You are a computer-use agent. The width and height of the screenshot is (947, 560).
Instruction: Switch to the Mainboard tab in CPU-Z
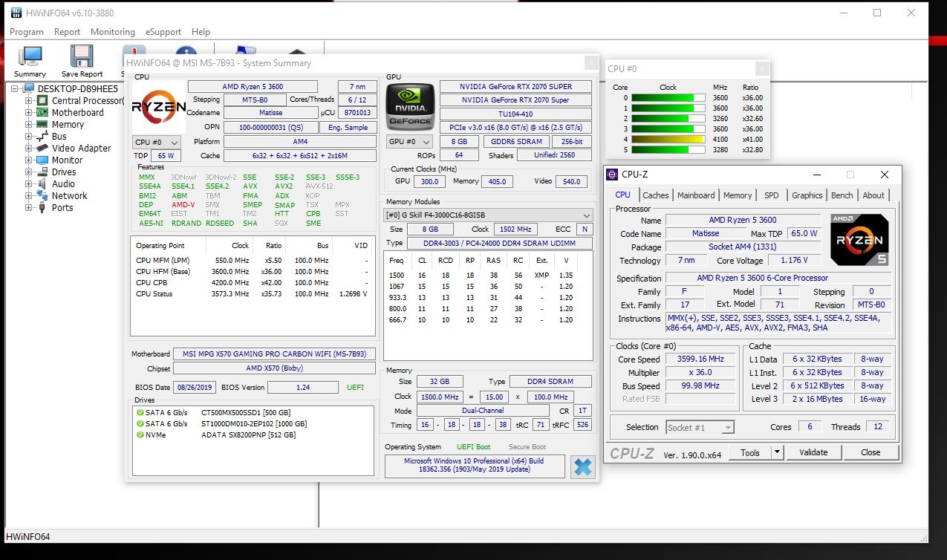tap(696, 195)
